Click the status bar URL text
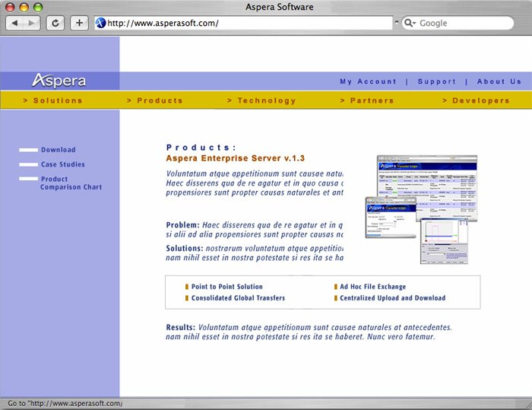Viewport: 532px width, 410px height. tap(65, 404)
